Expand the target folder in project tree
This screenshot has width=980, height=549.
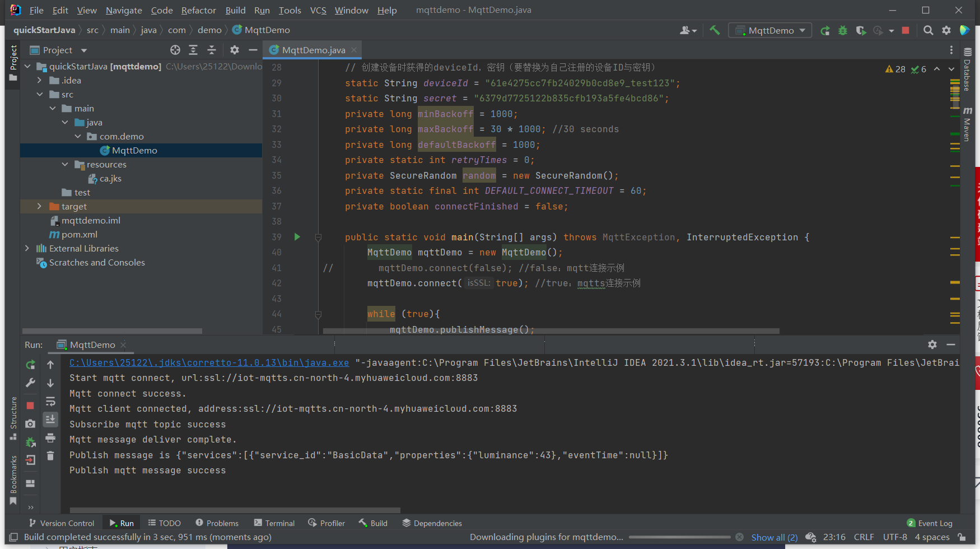point(39,206)
